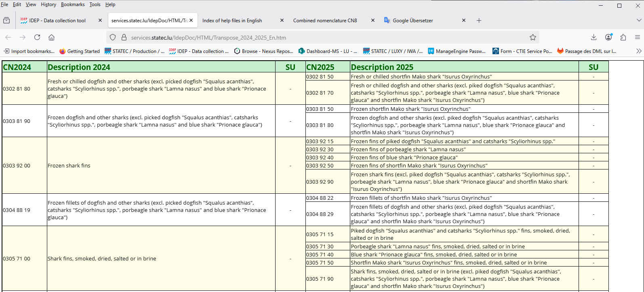This screenshot has width=644, height=292.
Task: Open the Bookmarks menu
Action: (x=73, y=4)
